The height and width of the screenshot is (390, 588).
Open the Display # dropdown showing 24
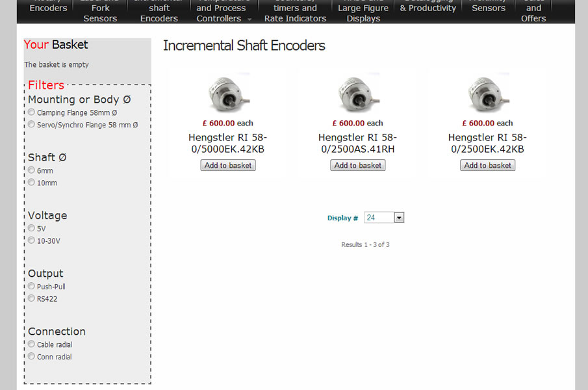[383, 218]
